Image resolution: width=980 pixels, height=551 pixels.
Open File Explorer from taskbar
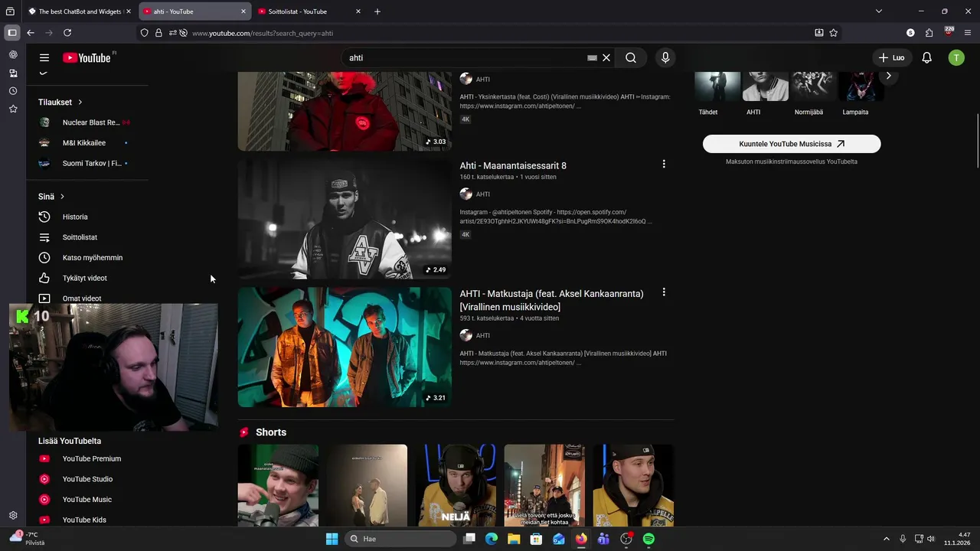click(x=514, y=539)
